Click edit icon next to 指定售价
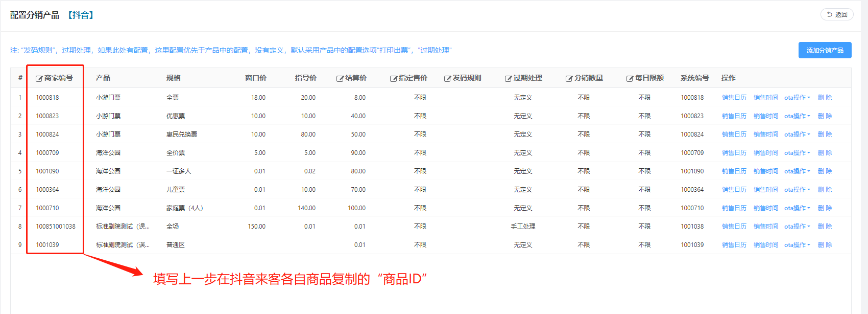Image resolution: width=868 pixels, height=314 pixels. coord(393,78)
